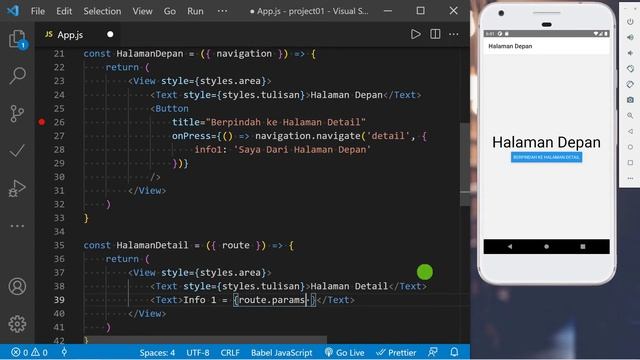Screen dimensions: 640x360
Task: Open the feedback icon in status bar
Action: click(433, 352)
